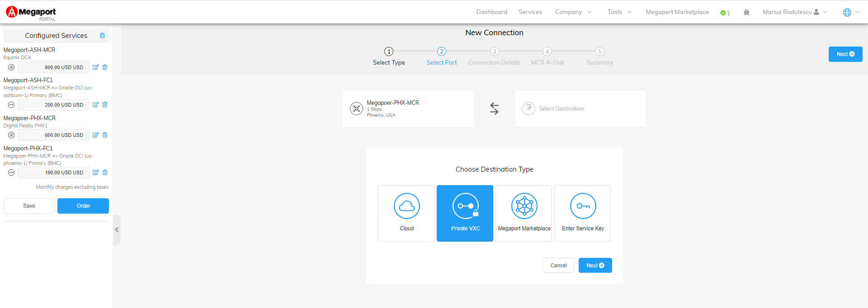The width and height of the screenshot is (868, 308).
Task: Open the Services menu item
Action: pos(530,12)
